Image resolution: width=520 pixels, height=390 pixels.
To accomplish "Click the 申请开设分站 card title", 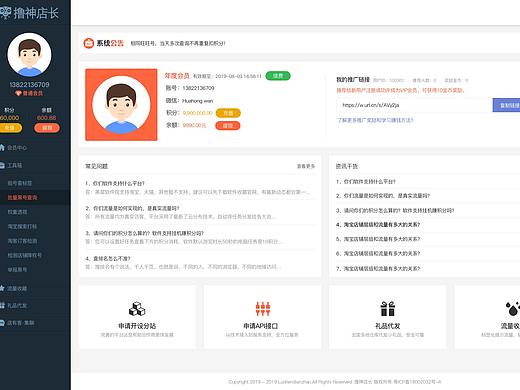I will [137, 326].
